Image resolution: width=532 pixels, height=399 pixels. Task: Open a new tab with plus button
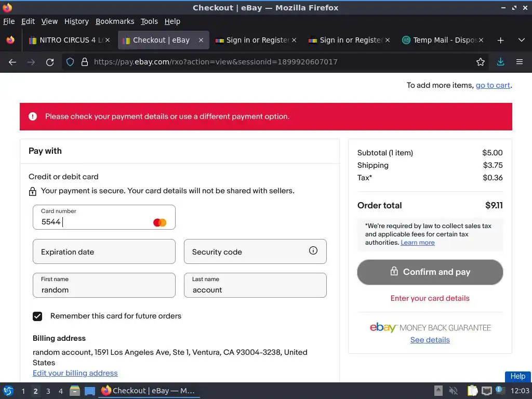coord(500,41)
